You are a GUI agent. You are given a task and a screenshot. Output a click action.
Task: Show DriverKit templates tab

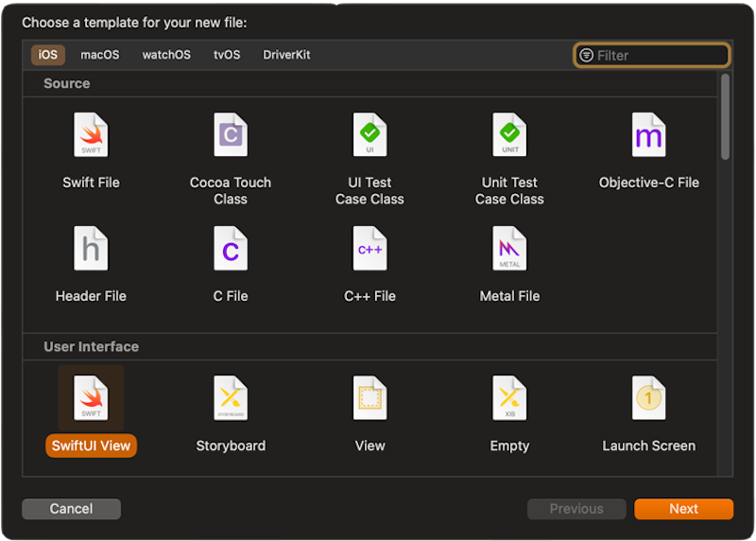click(x=286, y=55)
